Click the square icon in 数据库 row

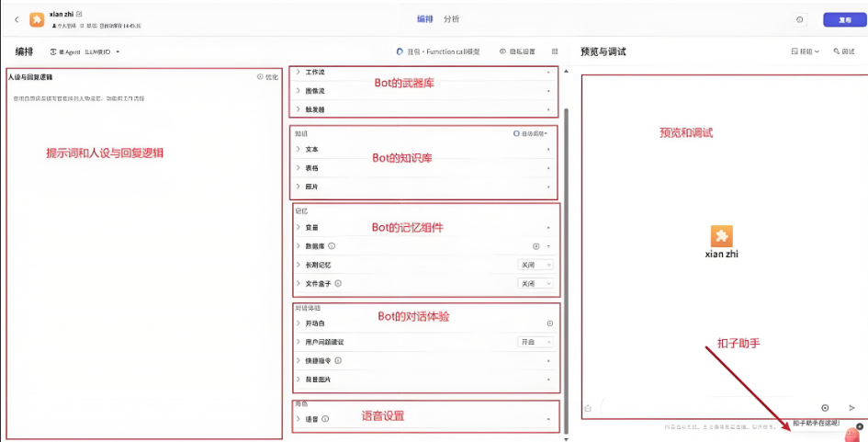click(x=535, y=246)
